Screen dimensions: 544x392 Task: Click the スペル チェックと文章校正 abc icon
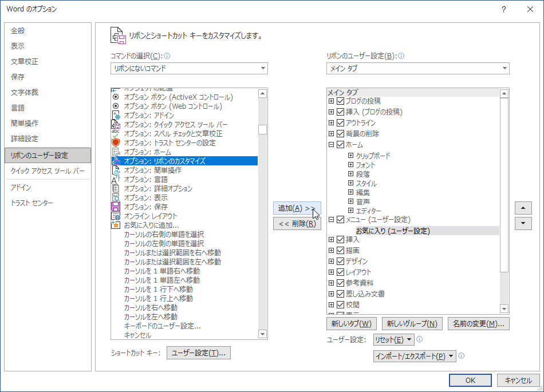[116, 133]
